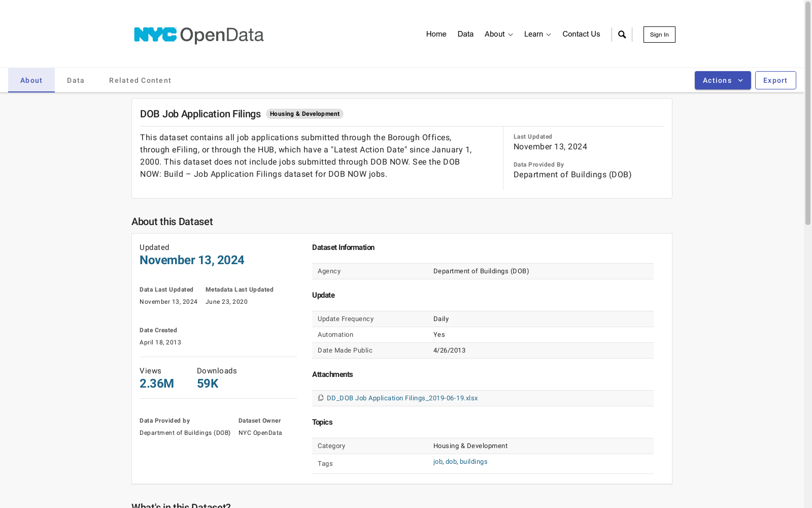Click the Date Created April 18, 2013

[160, 342]
